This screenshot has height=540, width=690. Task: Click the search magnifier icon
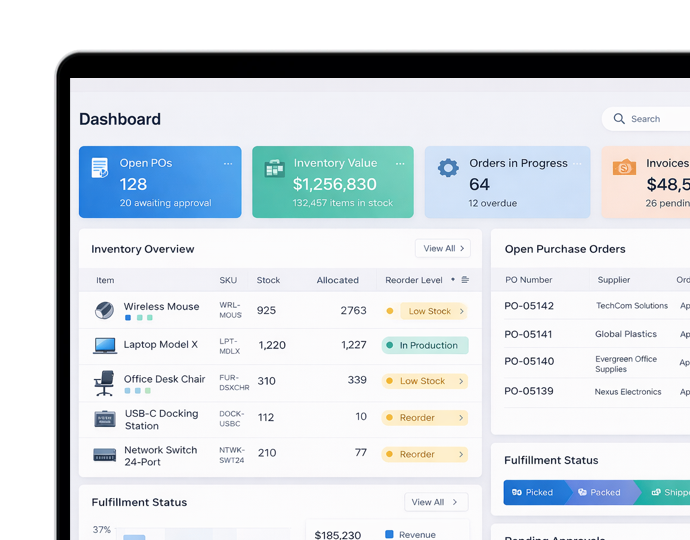619,119
